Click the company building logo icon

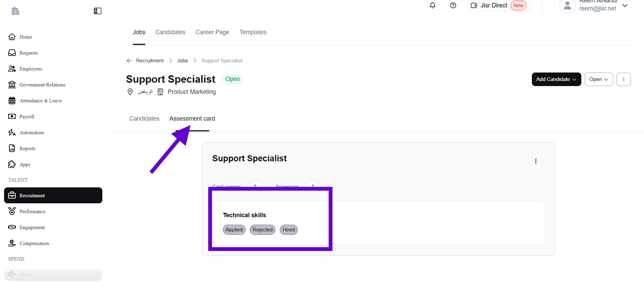tap(15, 11)
